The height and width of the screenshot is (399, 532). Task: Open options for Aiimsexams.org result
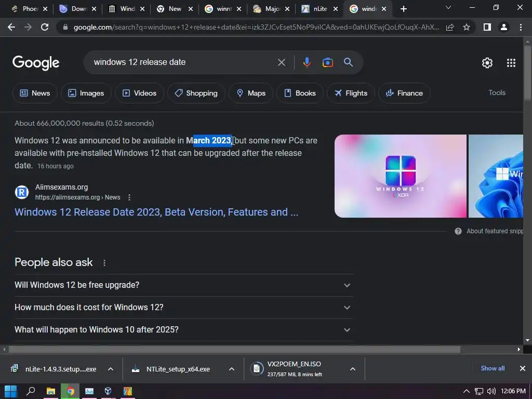click(129, 197)
